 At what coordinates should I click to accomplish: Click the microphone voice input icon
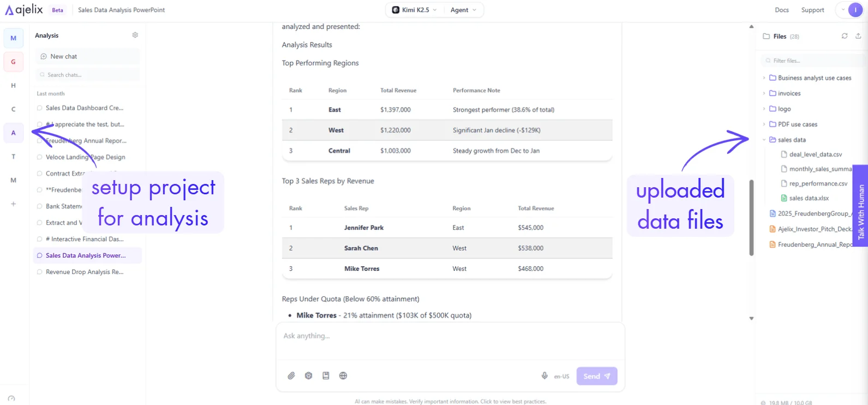[x=544, y=376]
